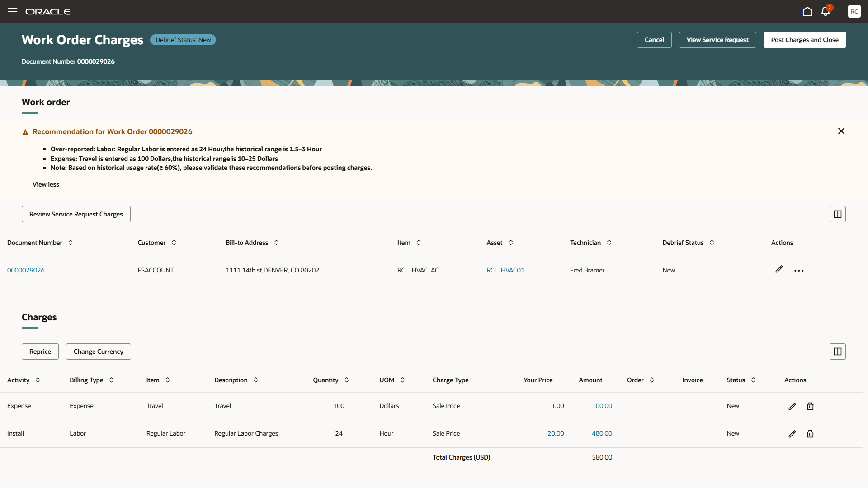Click the Reprice button

(x=40, y=352)
